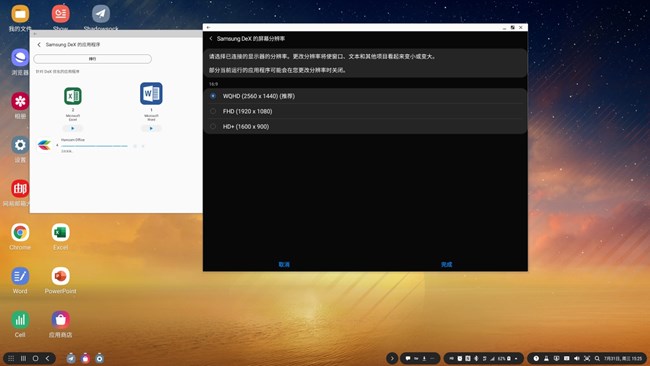Go back from the screen resolution page
The height and width of the screenshot is (366, 650).
click(x=211, y=39)
